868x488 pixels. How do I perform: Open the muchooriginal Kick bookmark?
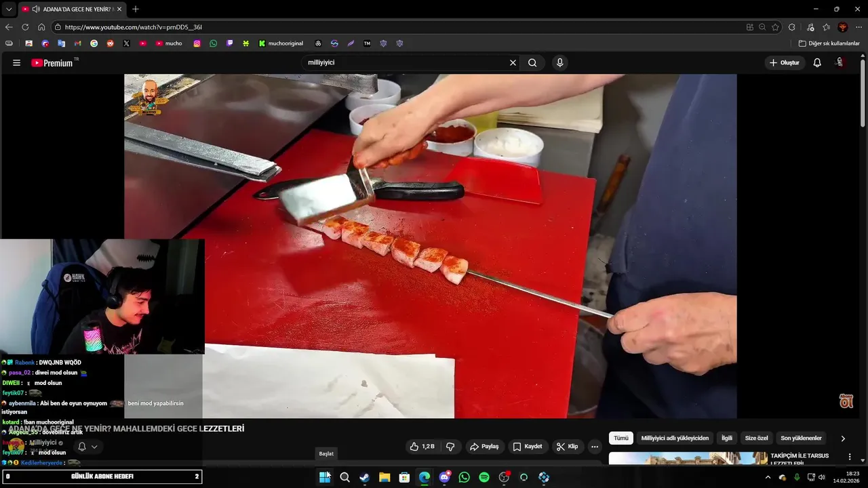[x=281, y=43]
